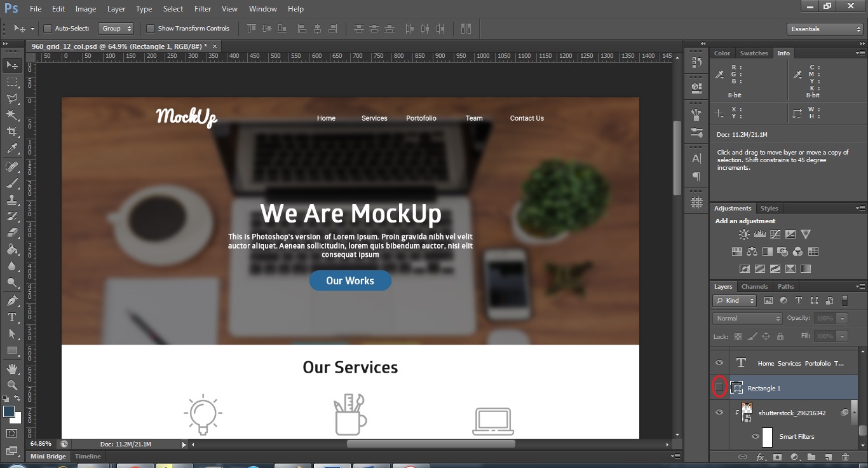868x468 pixels.
Task: Toggle Quick Mask mode
Action: click(x=12, y=434)
